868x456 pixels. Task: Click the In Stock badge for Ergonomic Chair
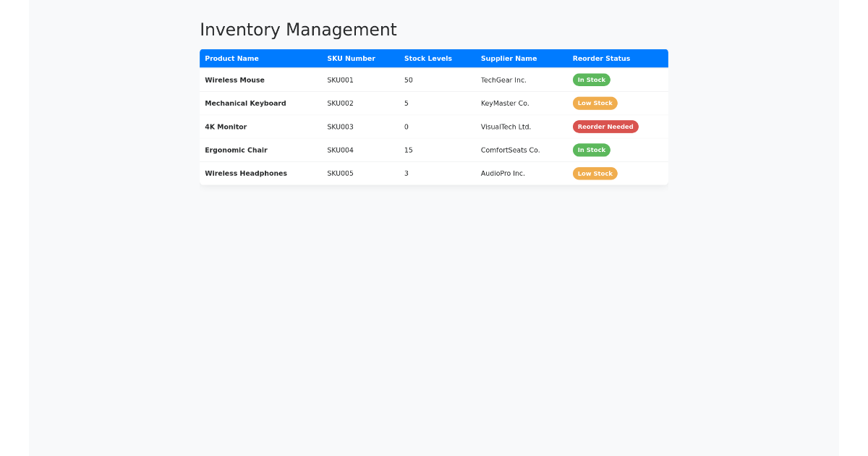(x=591, y=150)
